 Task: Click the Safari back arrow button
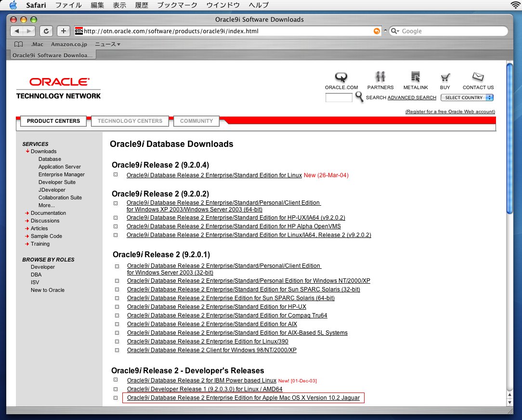pyautogui.click(x=17, y=31)
